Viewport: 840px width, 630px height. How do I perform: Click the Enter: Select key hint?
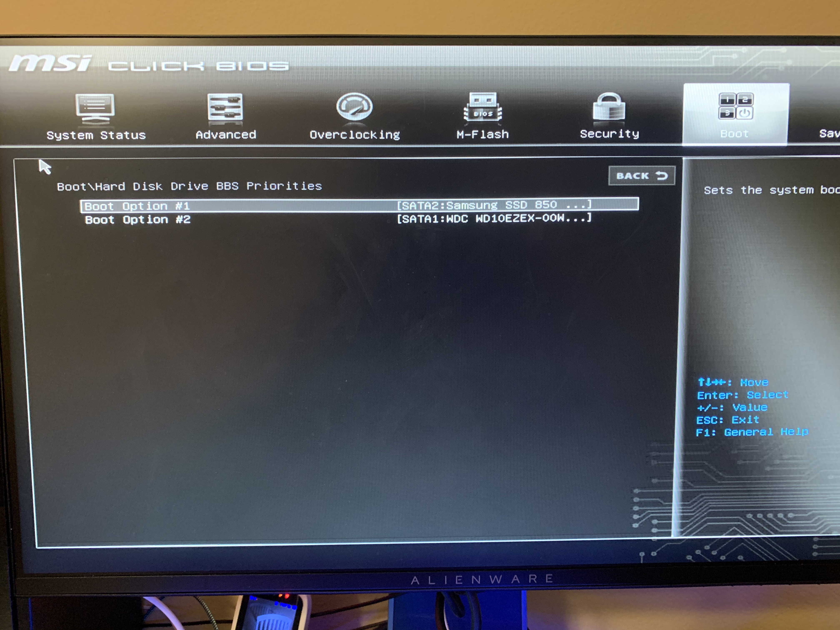pos(742,395)
